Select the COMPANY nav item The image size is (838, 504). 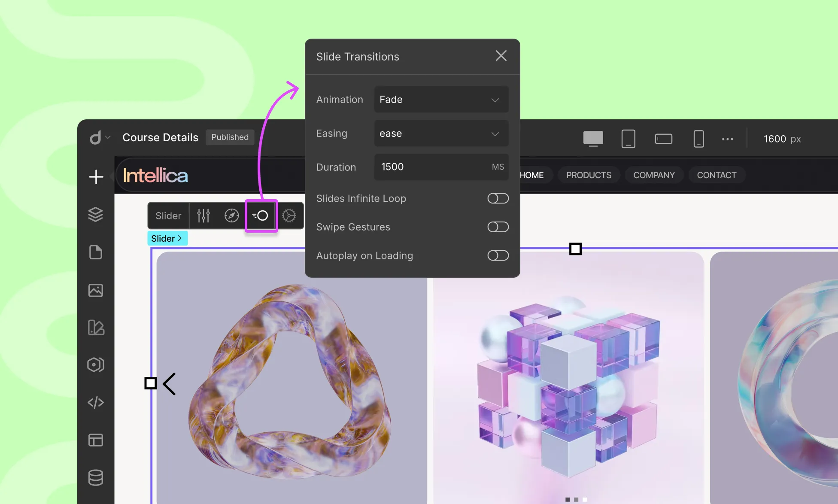pos(654,175)
